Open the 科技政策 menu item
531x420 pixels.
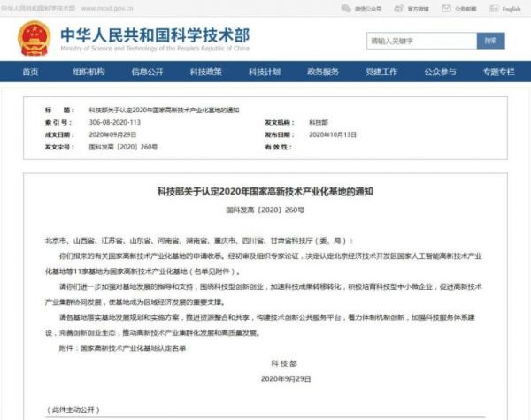tap(206, 72)
